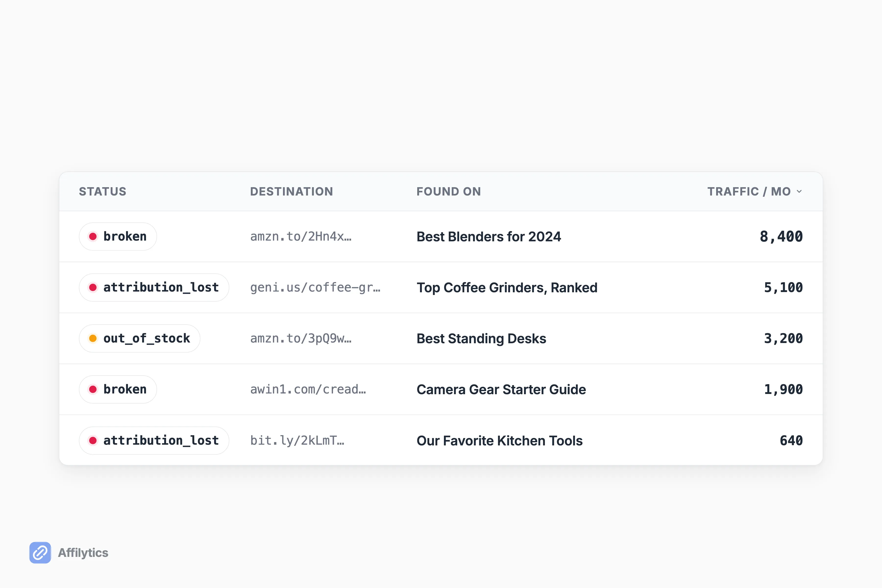Click the orange dot in out_of_stock badge
882x588 pixels.
pyautogui.click(x=93, y=339)
